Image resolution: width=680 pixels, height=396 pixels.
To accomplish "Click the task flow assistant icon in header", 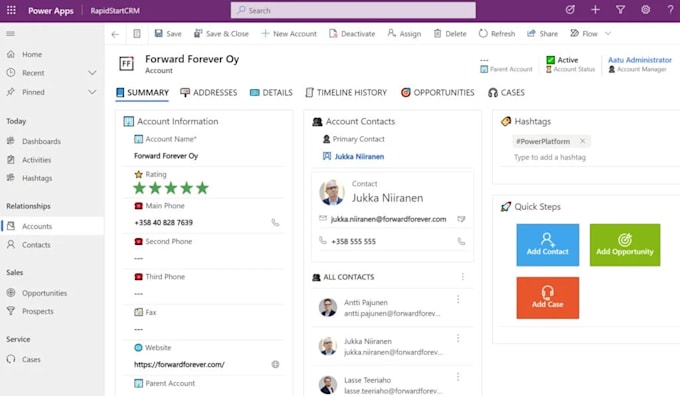I will (x=570, y=10).
